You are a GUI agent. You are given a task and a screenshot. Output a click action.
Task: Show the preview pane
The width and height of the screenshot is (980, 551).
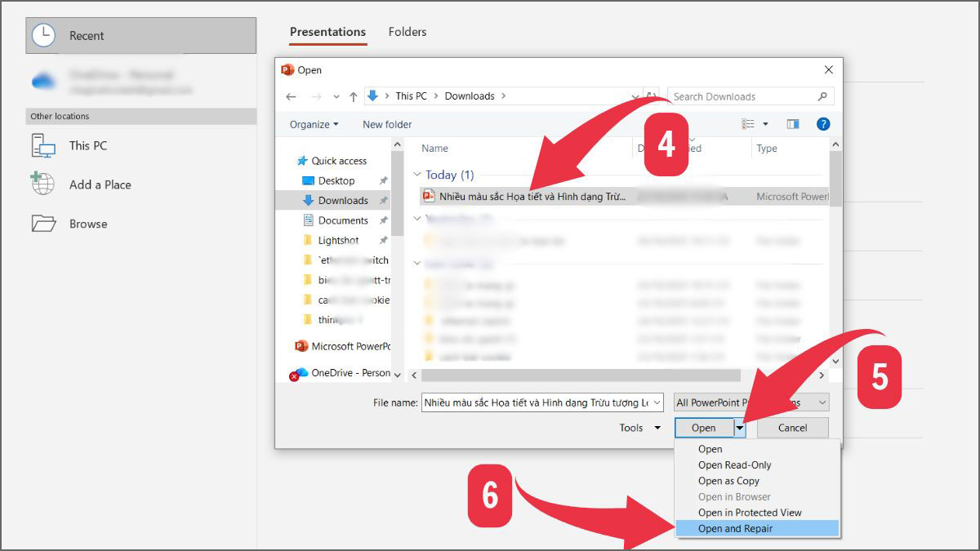tap(792, 123)
